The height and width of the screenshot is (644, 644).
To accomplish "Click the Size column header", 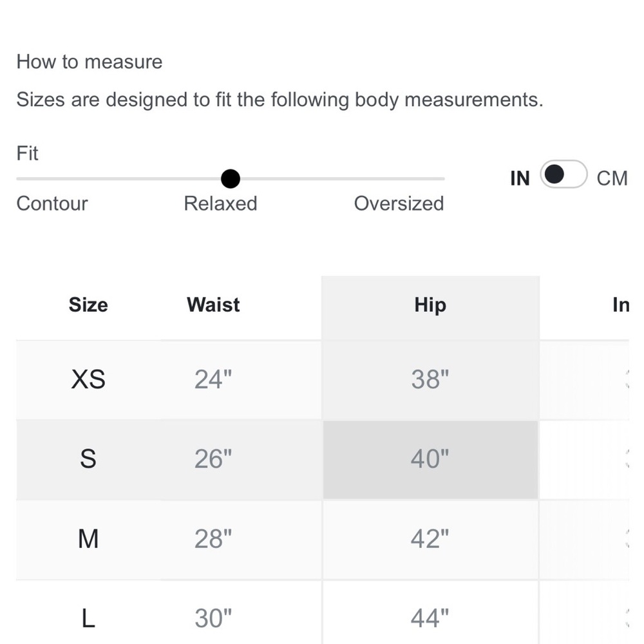I will (x=88, y=305).
